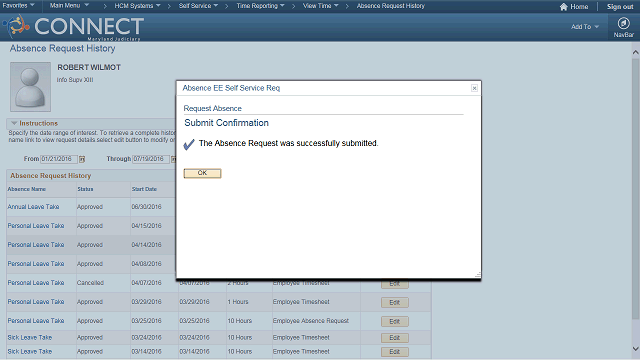Select the Absence Request History breadcrumb
The width and height of the screenshot is (640, 360).
click(391, 6)
